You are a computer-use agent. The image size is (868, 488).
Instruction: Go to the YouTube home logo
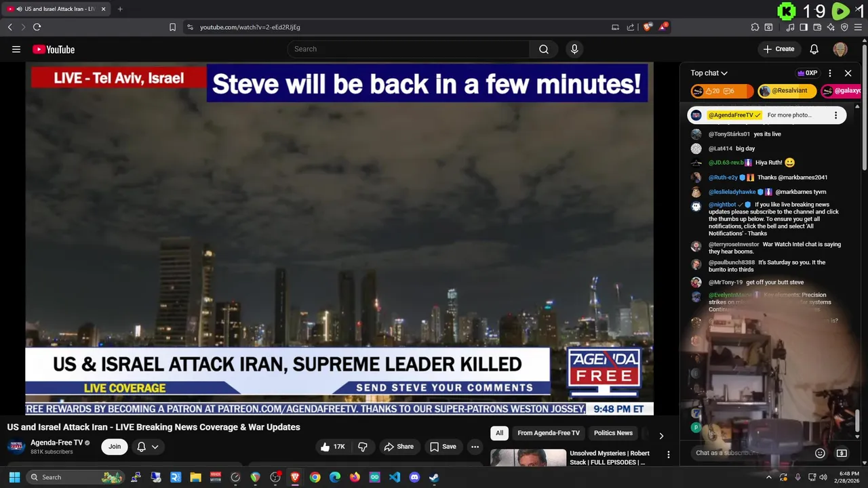[x=54, y=49]
